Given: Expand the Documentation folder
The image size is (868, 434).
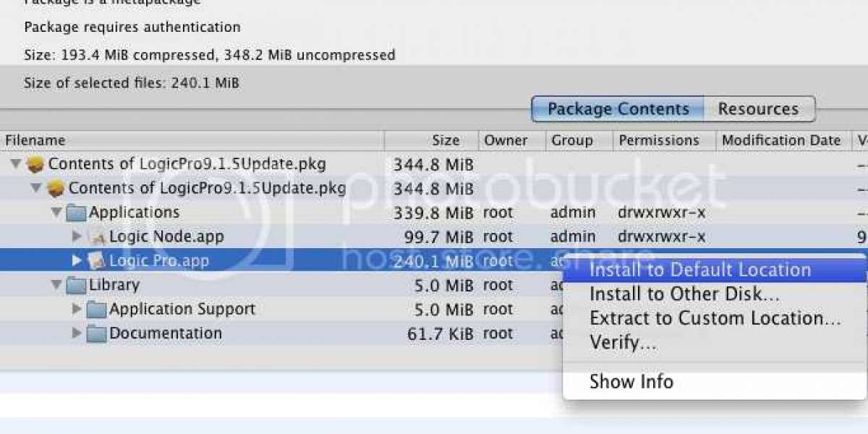Looking at the screenshot, I should (x=77, y=333).
